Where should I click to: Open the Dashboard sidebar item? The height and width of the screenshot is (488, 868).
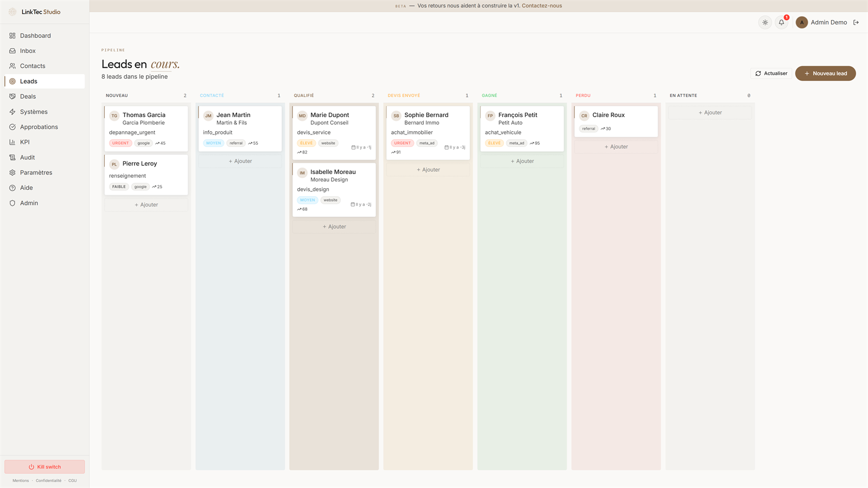(44, 36)
